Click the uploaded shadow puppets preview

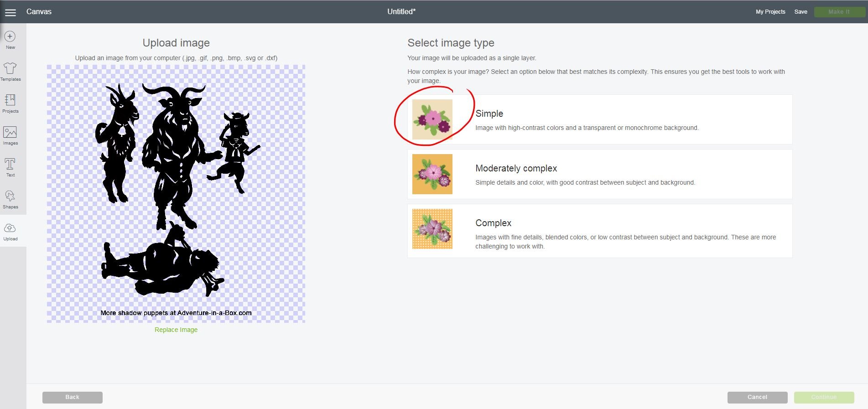tap(176, 193)
